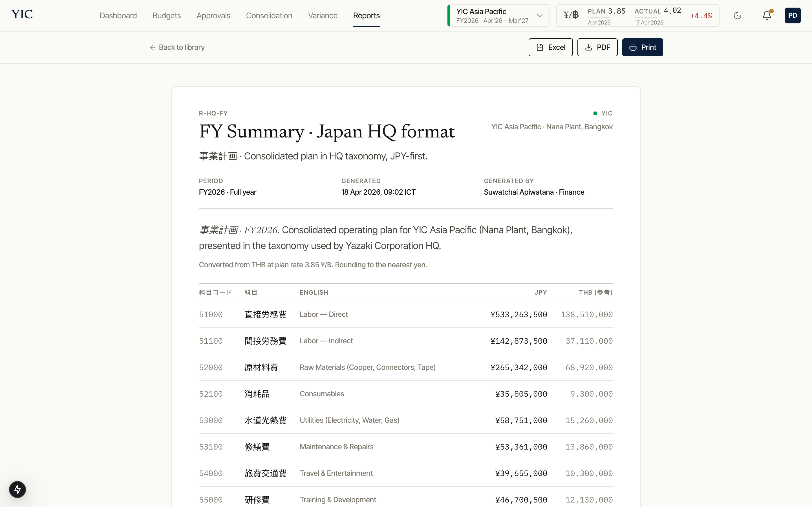This screenshot has width=812, height=507.
Task: Click Back to library
Action: pyautogui.click(x=182, y=47)
